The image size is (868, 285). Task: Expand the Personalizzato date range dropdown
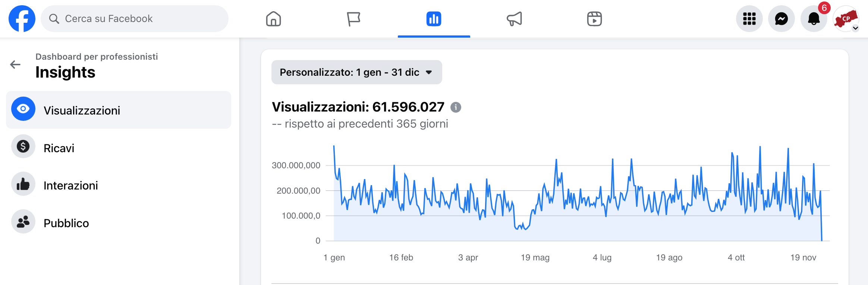[356, 72]
